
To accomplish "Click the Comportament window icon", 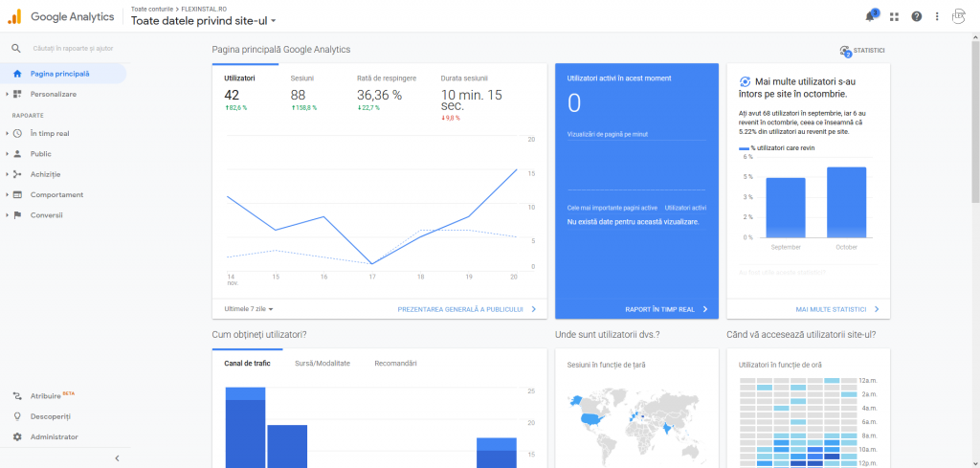I will pyautogui.click(x=17, y=194).
